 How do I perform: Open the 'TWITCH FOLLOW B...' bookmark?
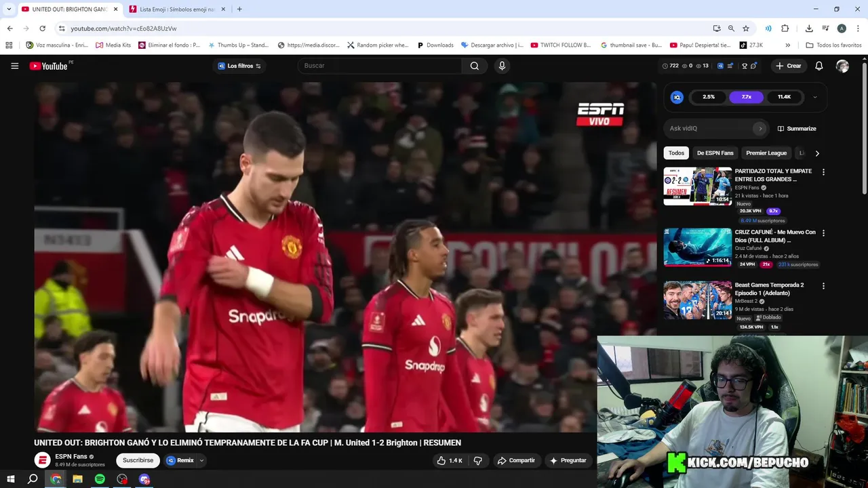[561, 45]
